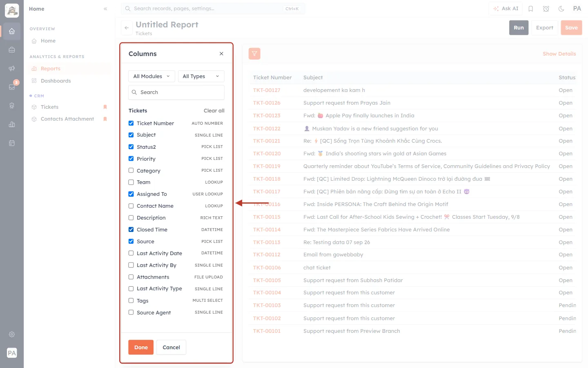Click the Ask AI button
The height and width of the screenshot is (368, 588).
(506, 9)
